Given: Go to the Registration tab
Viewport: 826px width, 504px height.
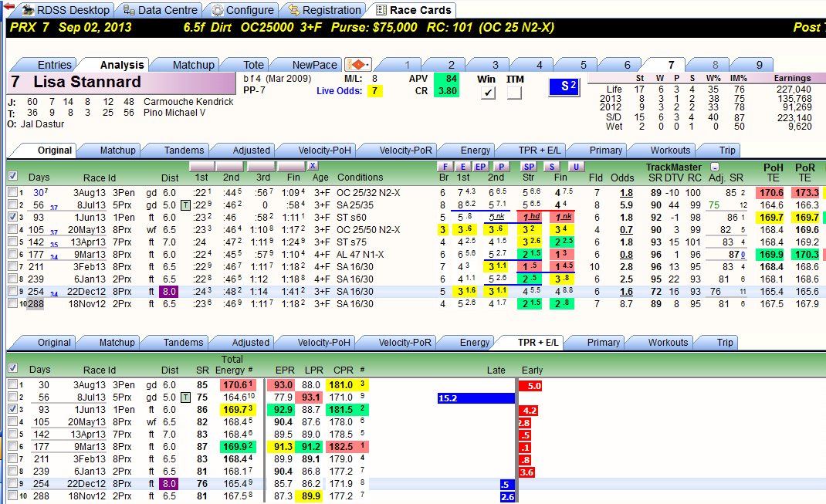Looking at the screenshot, I should pos(324,10).
